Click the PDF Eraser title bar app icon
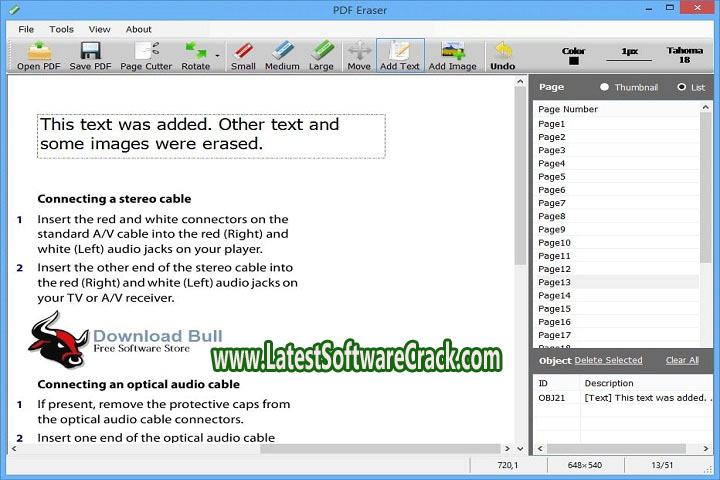720x480 pixels. coord(14,9)
